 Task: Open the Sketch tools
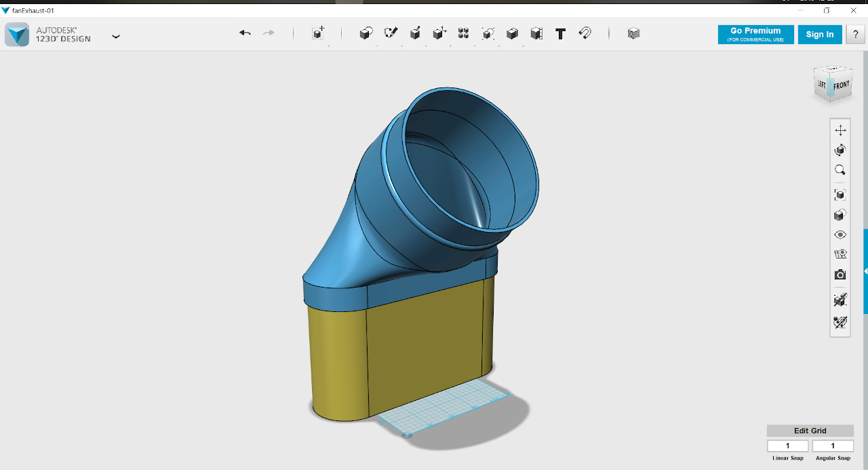tap(391, 33)
